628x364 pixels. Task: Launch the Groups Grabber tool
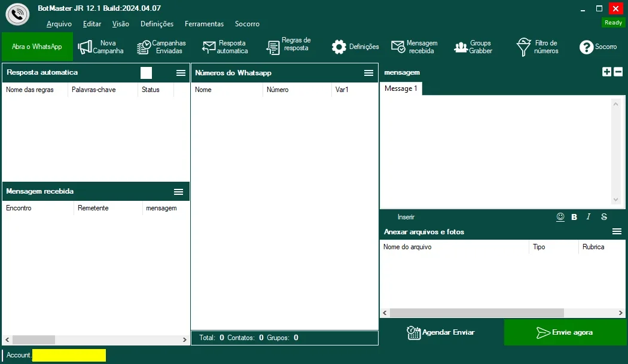474,47
